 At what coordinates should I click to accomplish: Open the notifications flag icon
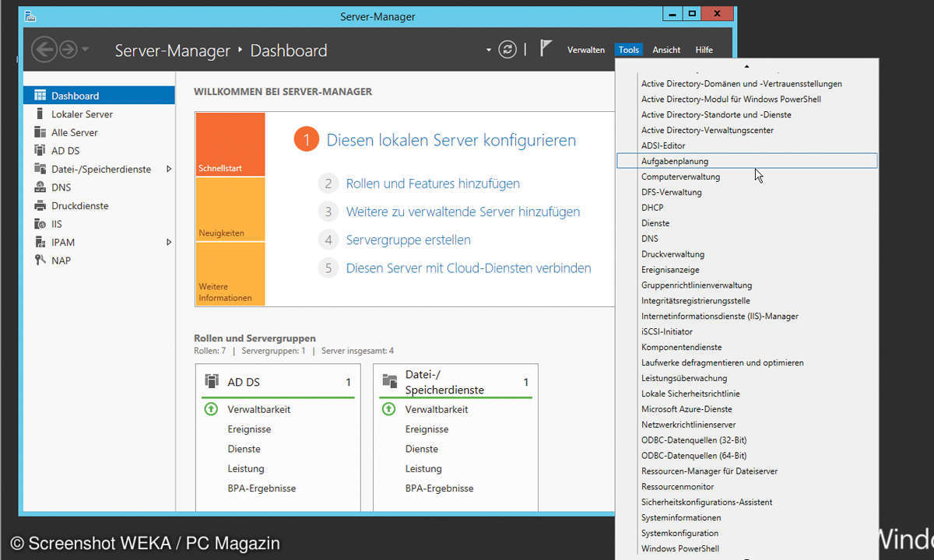point(546,49)
